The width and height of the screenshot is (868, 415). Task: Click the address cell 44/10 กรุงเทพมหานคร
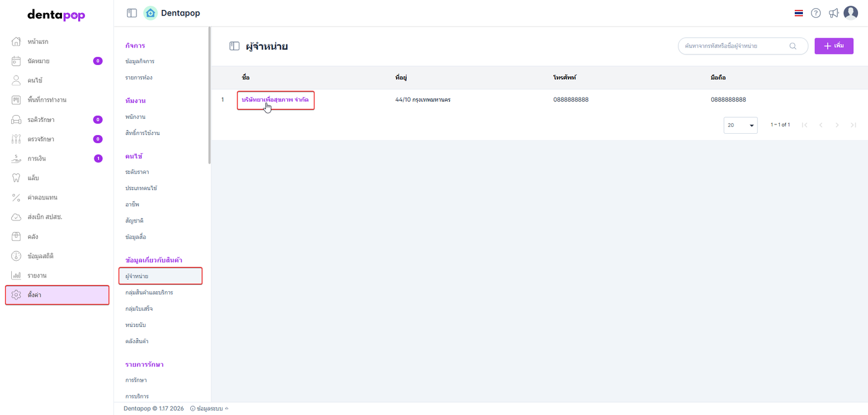[x=423, y=99]
